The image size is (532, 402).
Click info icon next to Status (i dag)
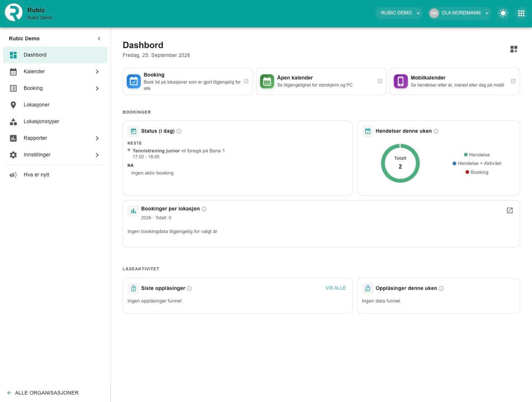point(179,131)
